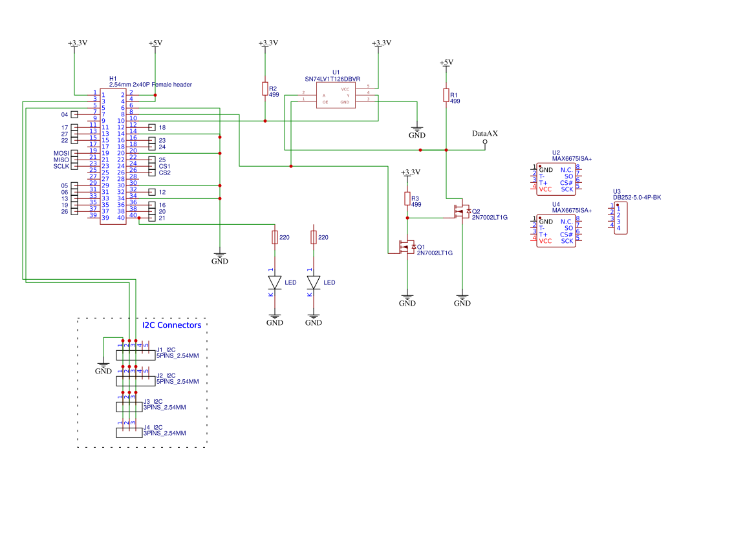Select the 220 resistor wired to H1 pin 40
The image size is (756, 535).
click(275, 237)
